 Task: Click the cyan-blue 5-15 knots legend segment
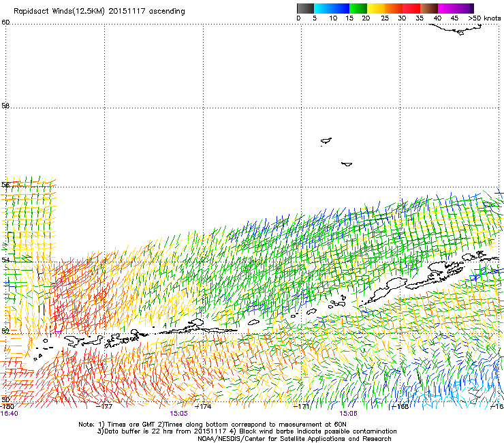coord(332,8)
